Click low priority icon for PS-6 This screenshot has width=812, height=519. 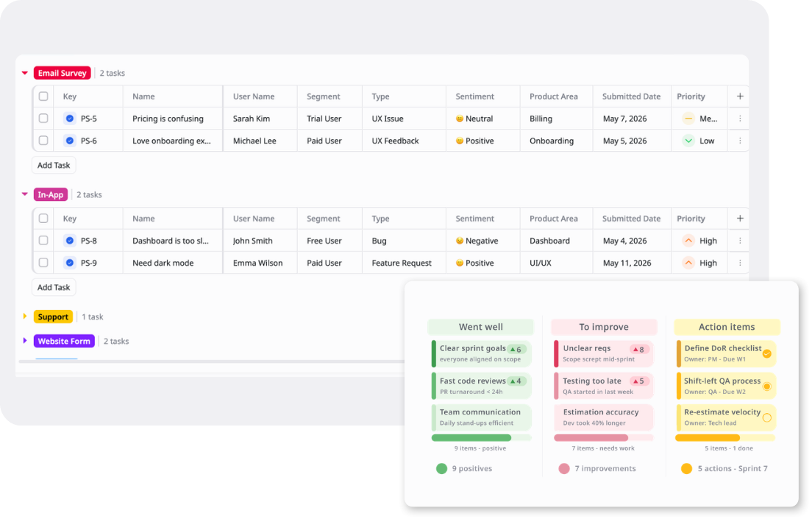688,141
